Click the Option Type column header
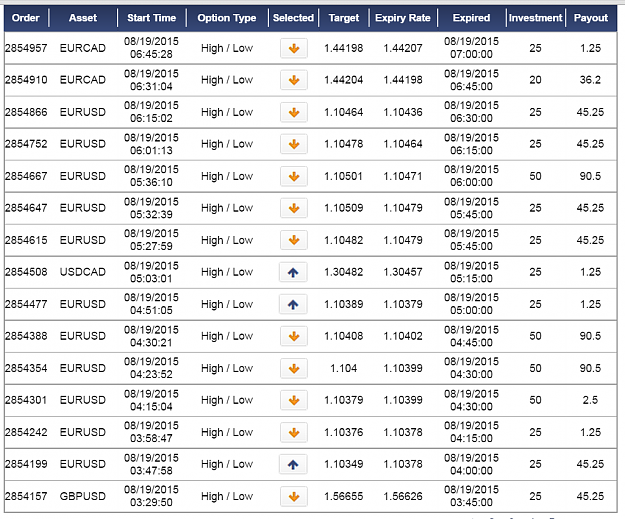Screen dimensions: 625x519 [x=227, y=18]
